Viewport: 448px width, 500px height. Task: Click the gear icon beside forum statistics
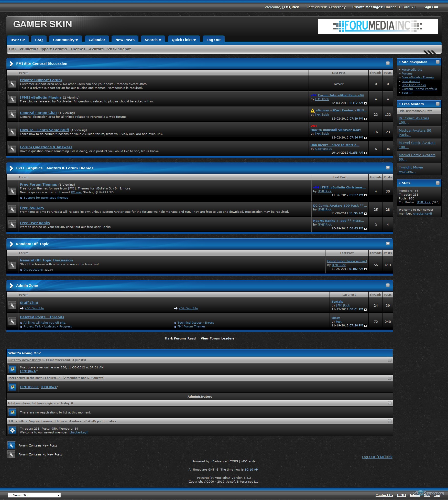pos(12,430)
